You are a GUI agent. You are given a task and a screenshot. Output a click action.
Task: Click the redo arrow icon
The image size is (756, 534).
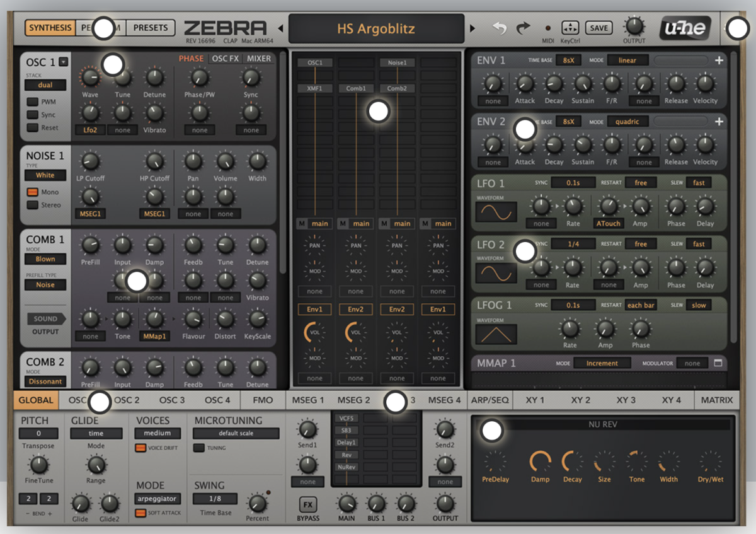click(523, 28)
